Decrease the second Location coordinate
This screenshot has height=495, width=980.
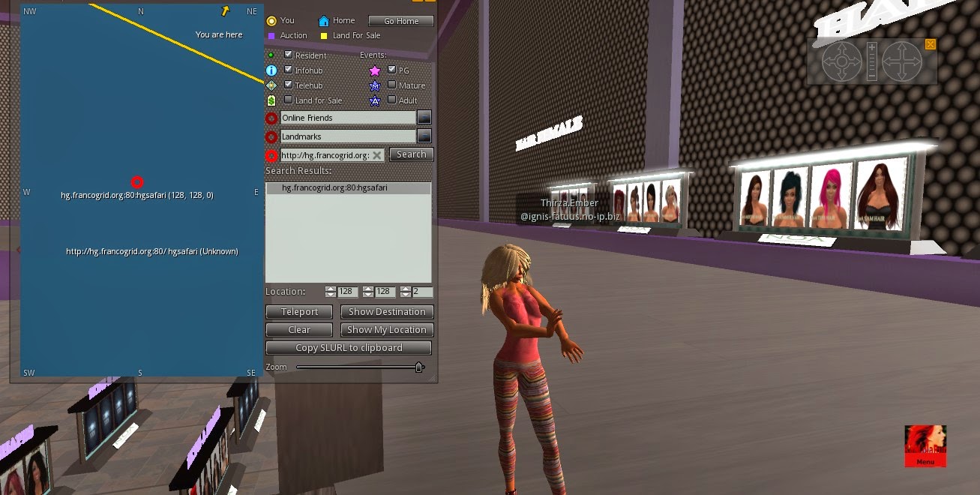[x=368, y=295]
